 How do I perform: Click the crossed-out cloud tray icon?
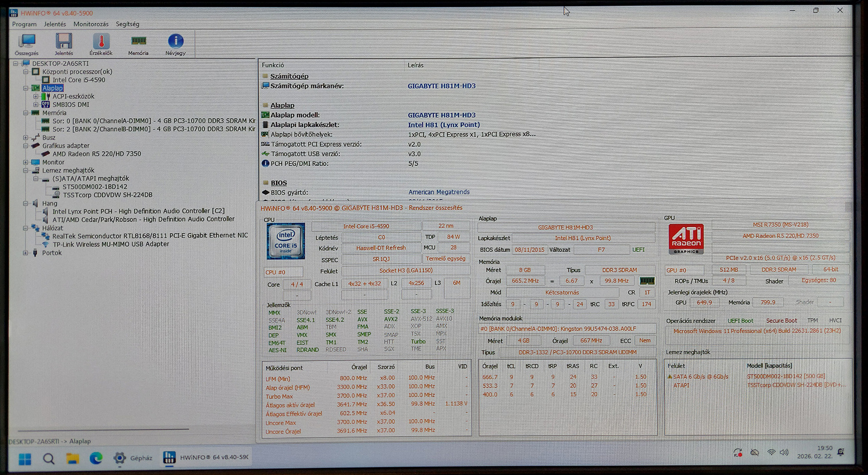[755, 453]
